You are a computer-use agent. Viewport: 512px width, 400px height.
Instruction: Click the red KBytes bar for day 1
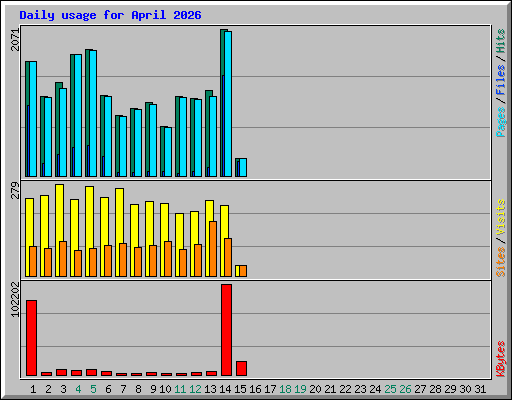pos(31,338)
